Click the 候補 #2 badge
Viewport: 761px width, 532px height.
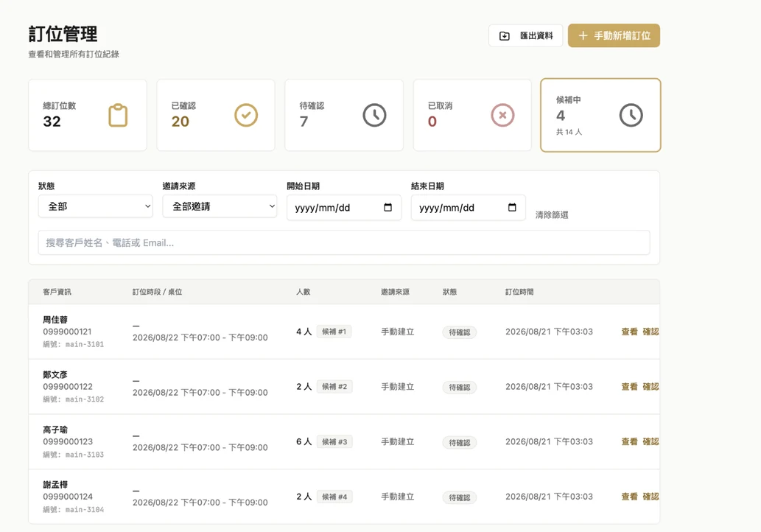click(x=334, y=386)
